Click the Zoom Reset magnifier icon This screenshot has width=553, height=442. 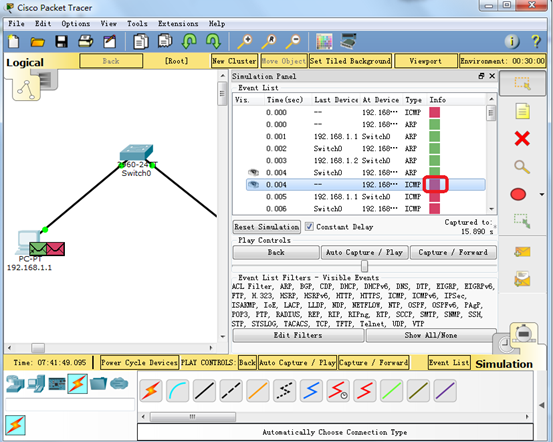click(269, 42)
